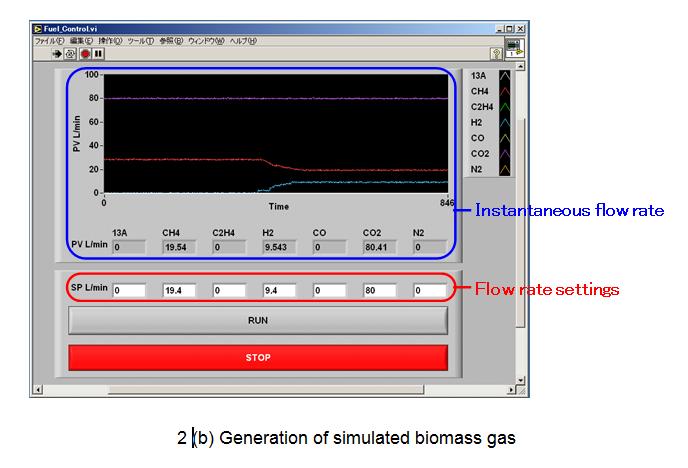Click the PV indicator showing 80.41
The height and width of the screenshot is (468, 688).
coord(380,247)
